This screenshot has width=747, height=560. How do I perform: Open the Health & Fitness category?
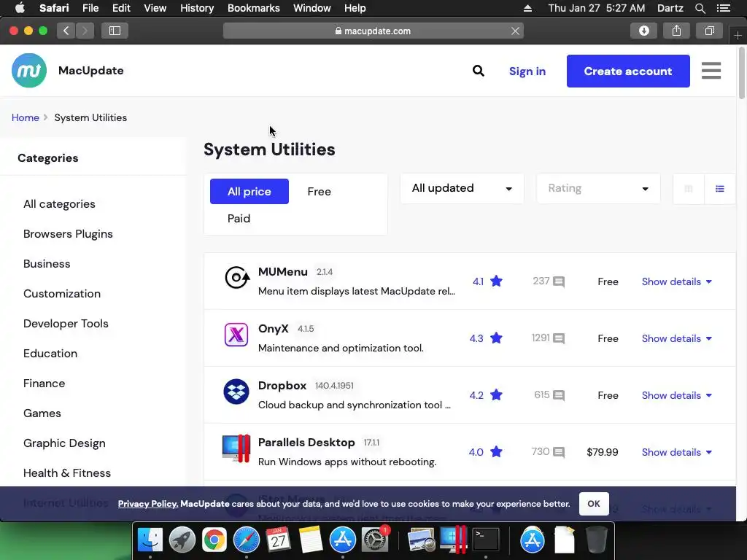click(66, 472)
